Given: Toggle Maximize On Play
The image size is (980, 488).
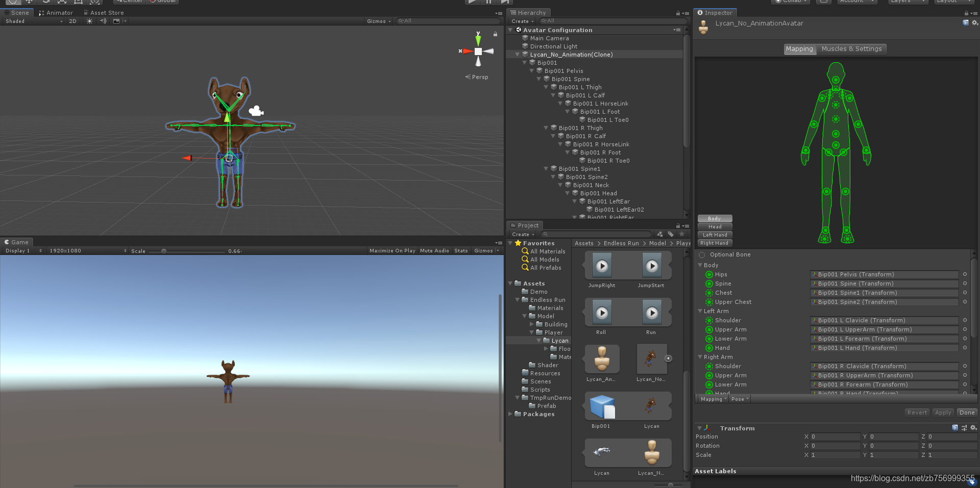Looking at the screenshot, I should 392,251.
